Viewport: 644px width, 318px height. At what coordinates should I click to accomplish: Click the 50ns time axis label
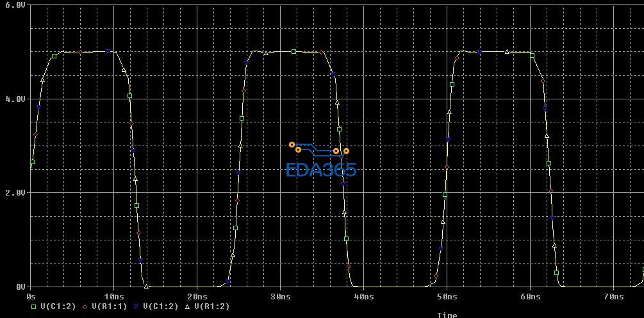pyautogui.click(x=447, y=296)
